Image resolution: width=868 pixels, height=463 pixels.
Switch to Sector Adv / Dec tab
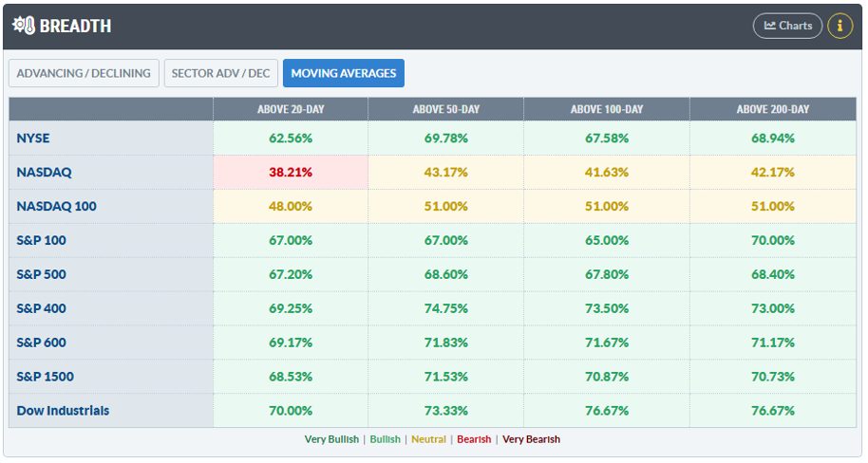(x=221, y=73)
